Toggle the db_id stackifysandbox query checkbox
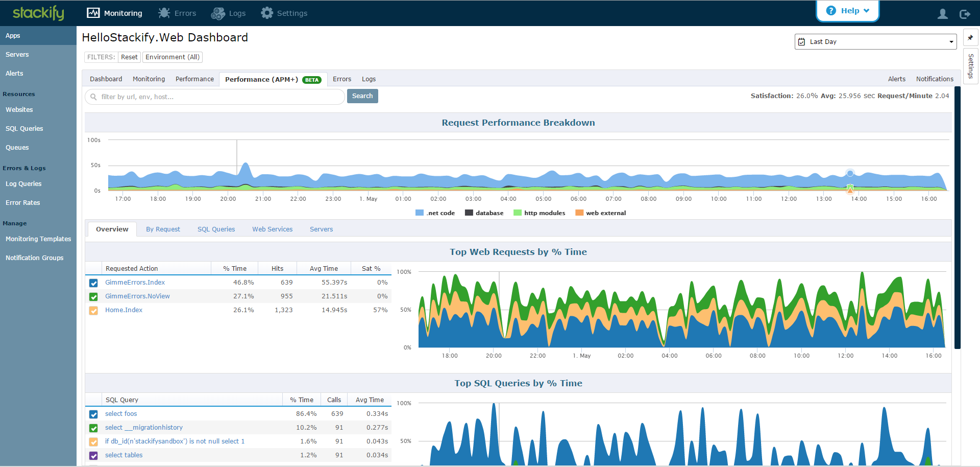Image resolution: width=980 pixels, height=467 pixels. coord(93,442)
